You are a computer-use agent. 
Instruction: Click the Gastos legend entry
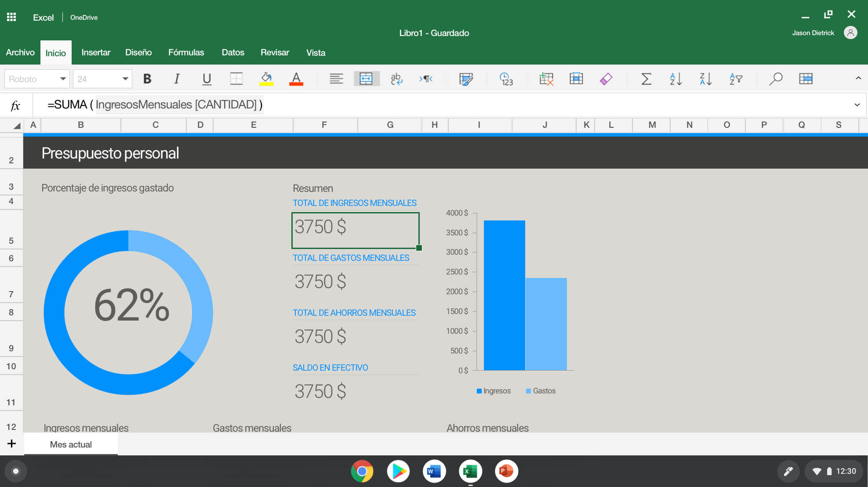(x=541, y=391)
